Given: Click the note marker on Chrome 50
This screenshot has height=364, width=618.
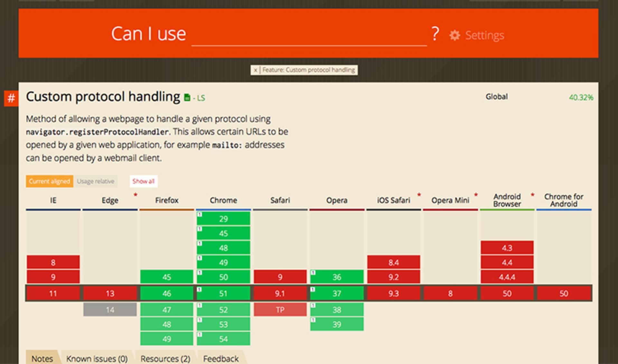Looking at the screenshot, I should coord(200,273).
